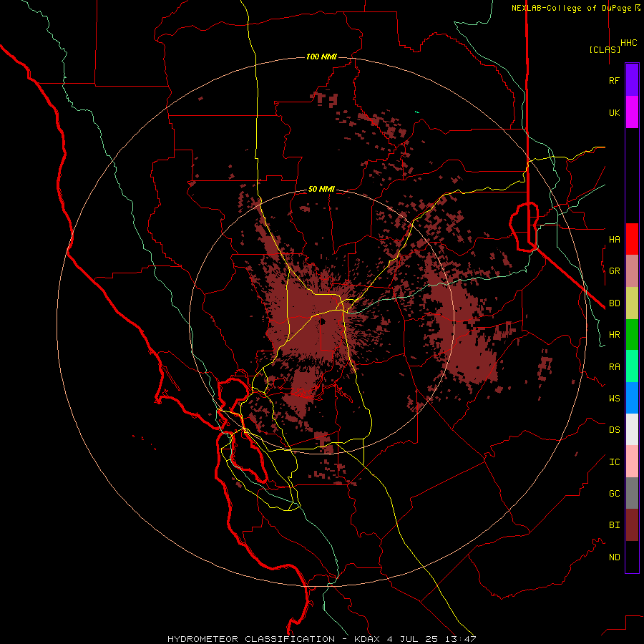Viewport: 644px width, 644px height.
Task: Click the IC light pink legend swatch
Action: [632, 462]
